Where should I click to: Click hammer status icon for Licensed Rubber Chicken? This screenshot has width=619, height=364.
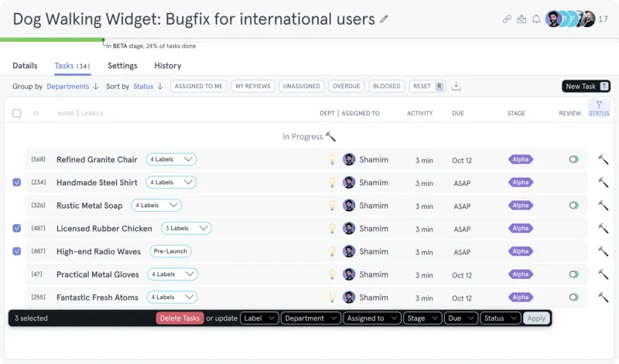[x=603, y=228]
